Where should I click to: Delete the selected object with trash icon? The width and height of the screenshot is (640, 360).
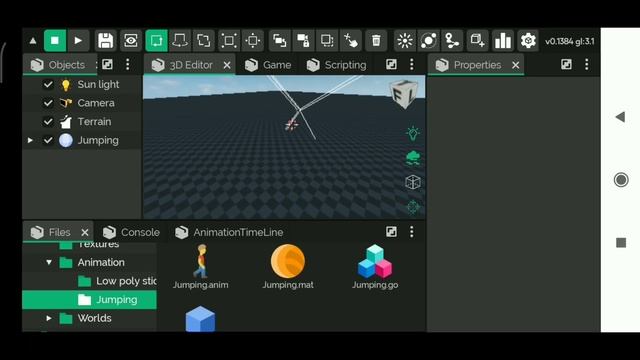coord(376,41)
